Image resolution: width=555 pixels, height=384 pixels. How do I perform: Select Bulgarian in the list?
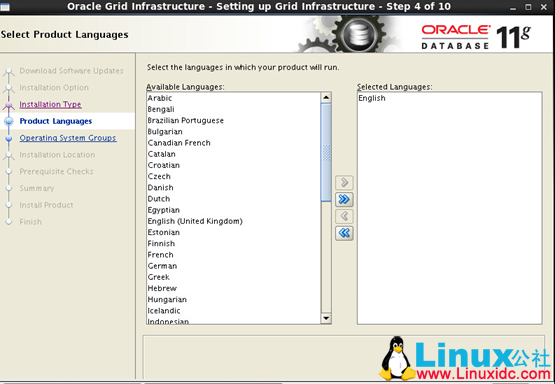point(234,132)
